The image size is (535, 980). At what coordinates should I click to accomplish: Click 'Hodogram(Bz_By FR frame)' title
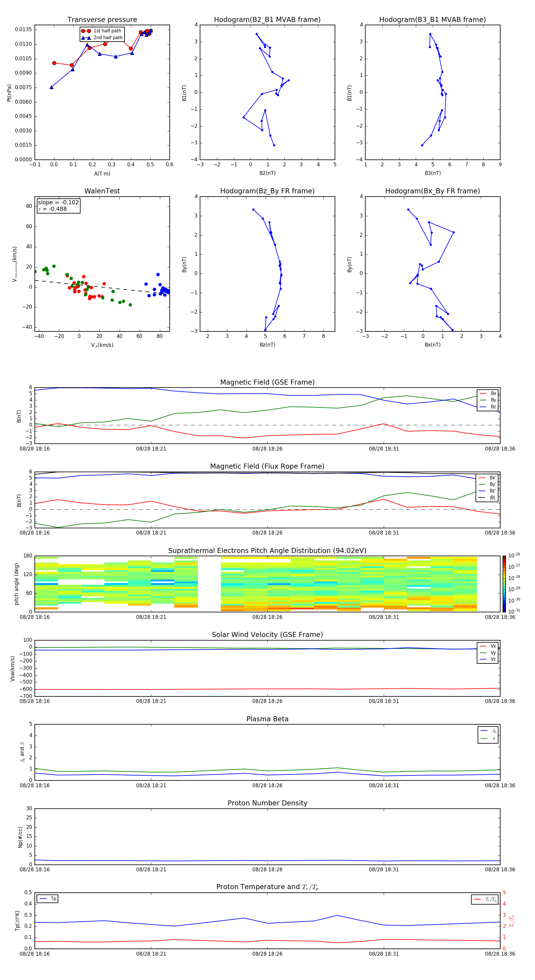coord(267,191)
